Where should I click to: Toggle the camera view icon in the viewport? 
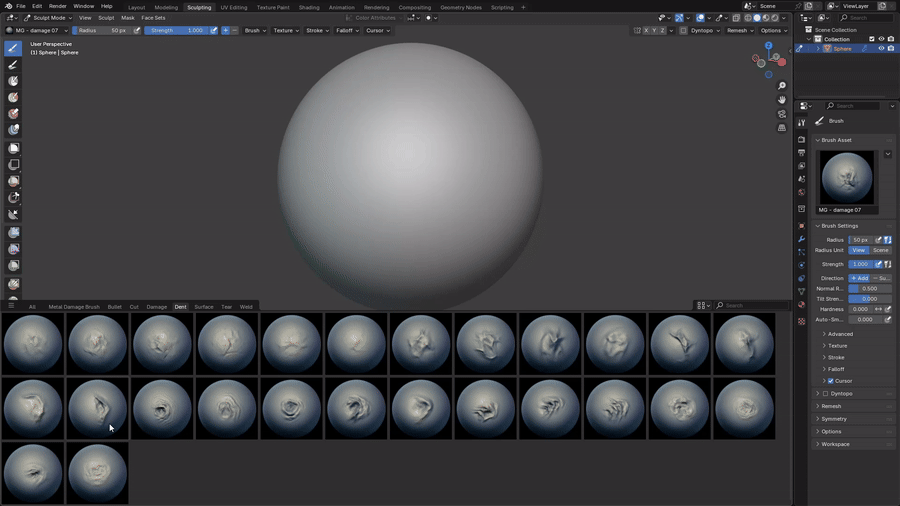pos(782,114)
